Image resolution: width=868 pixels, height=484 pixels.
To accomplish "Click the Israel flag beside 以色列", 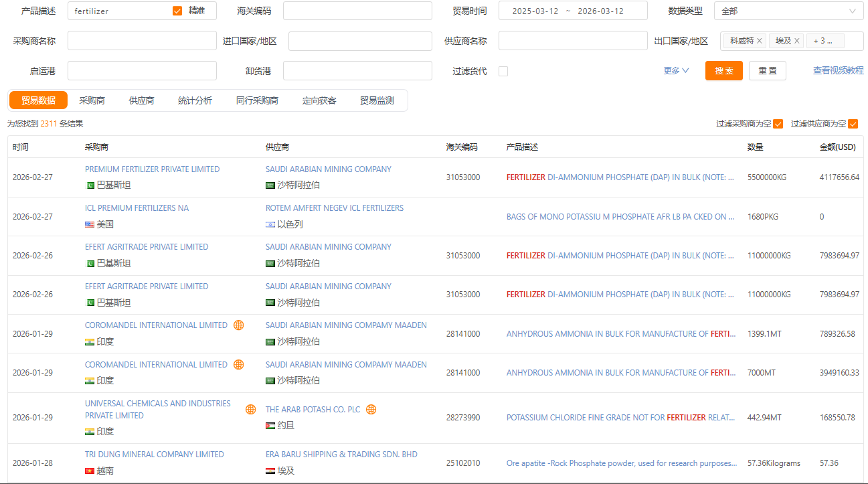I will click(270, 225).
